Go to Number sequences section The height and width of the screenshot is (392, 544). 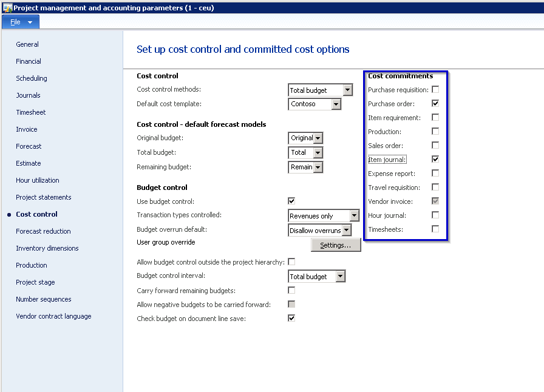44,299
